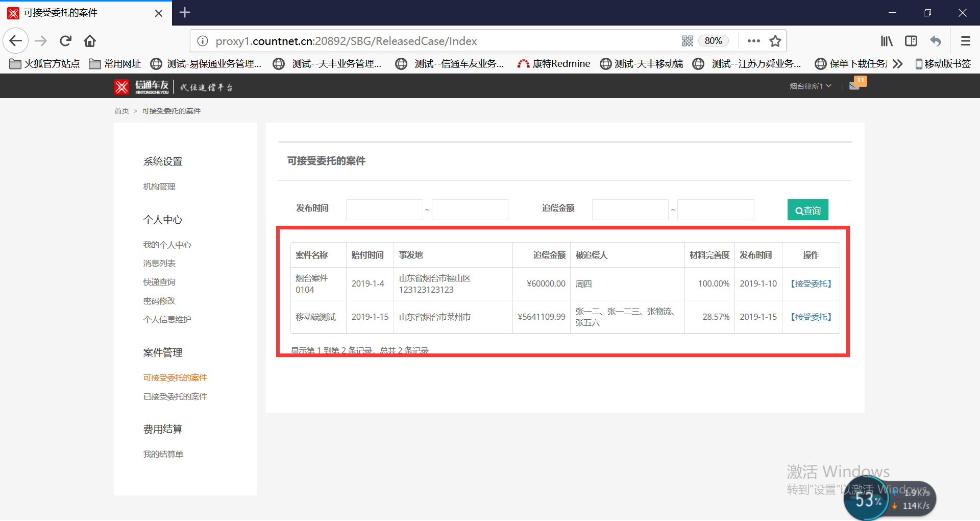Click the 信通车友 logo in header
Screen dimensions: 980x521
pyautogui.click(x=142, y=87)
